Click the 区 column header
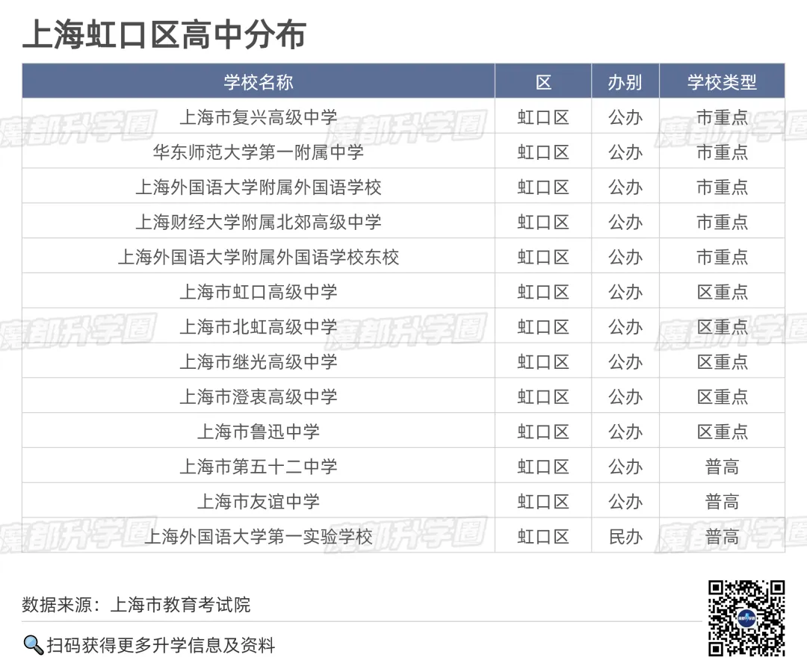The width and height of the screenshot is (807, 672). (543, 81)
